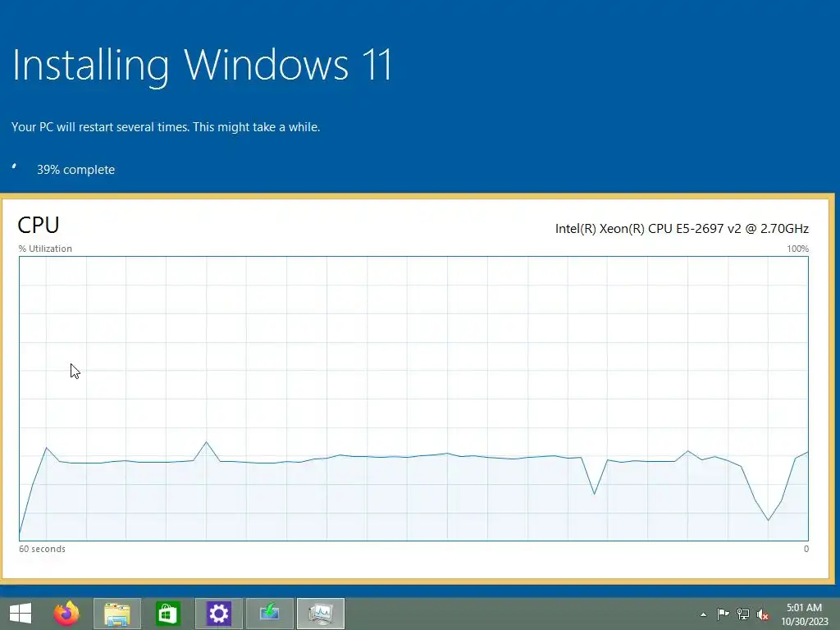Click the 'Installing Windows 11' title
Image resolution: width=840 pixels, height=630 pixels.
pyautogui.click(x=202, y=66)
